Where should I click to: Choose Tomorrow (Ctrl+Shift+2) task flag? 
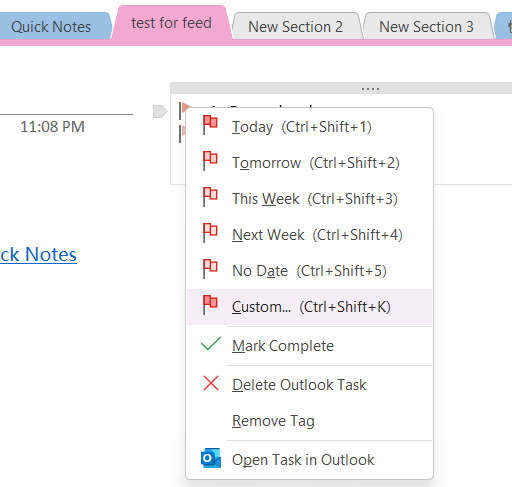pyautogui.click(x=309, y=163)
